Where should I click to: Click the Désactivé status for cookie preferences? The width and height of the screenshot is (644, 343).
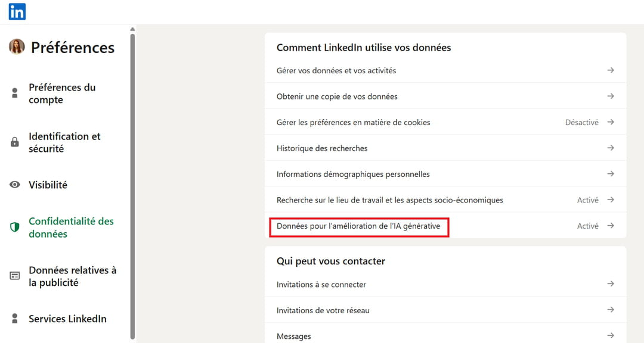click(581, 122)
